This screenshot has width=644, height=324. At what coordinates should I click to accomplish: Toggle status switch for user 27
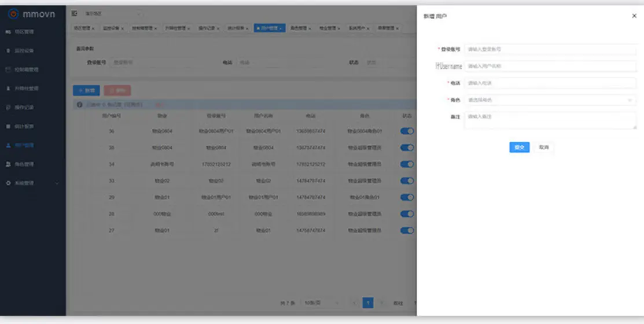[407, 230]
